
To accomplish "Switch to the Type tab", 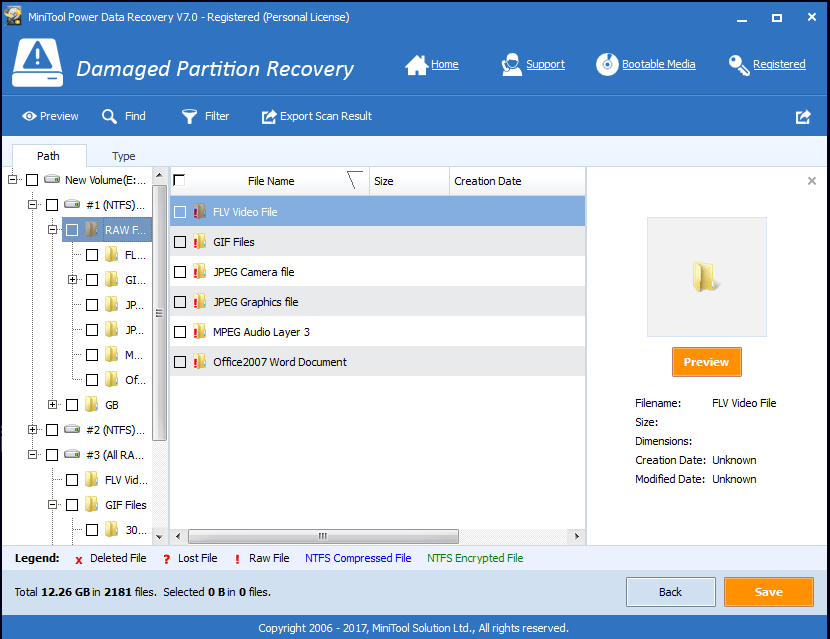I will point(123,156).
